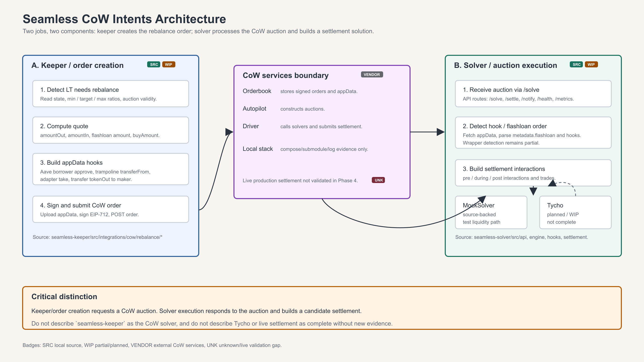
Task: Click the "MockSolver" card title
Action: [479, 205]
